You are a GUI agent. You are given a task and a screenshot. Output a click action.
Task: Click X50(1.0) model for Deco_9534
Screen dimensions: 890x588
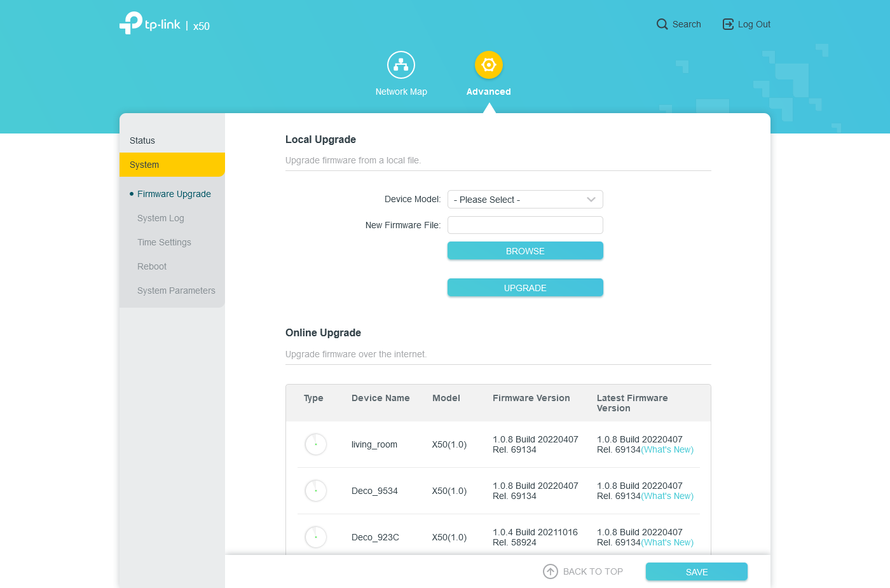[x=449, y=491]
